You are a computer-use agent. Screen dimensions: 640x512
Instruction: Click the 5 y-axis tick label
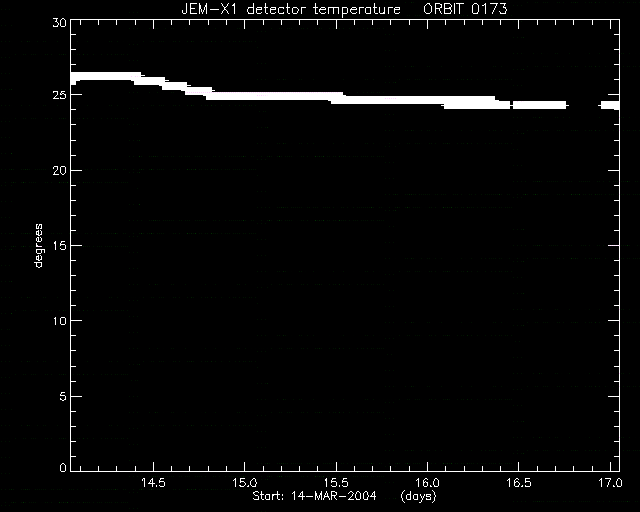point(63,396)
